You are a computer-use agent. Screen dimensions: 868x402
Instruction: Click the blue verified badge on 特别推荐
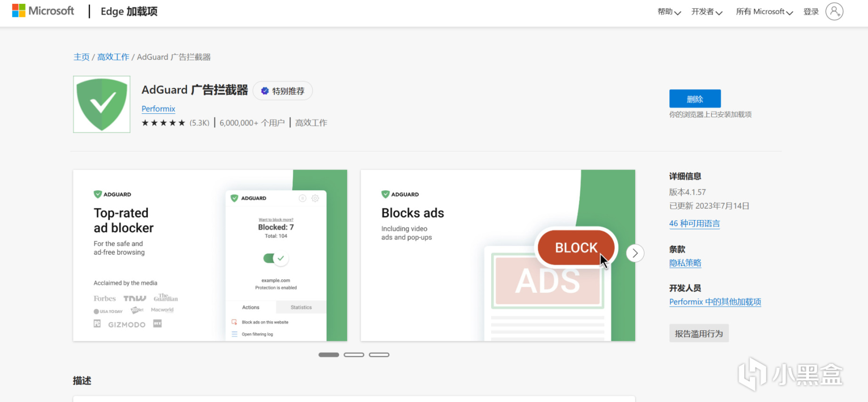[265, 91]
